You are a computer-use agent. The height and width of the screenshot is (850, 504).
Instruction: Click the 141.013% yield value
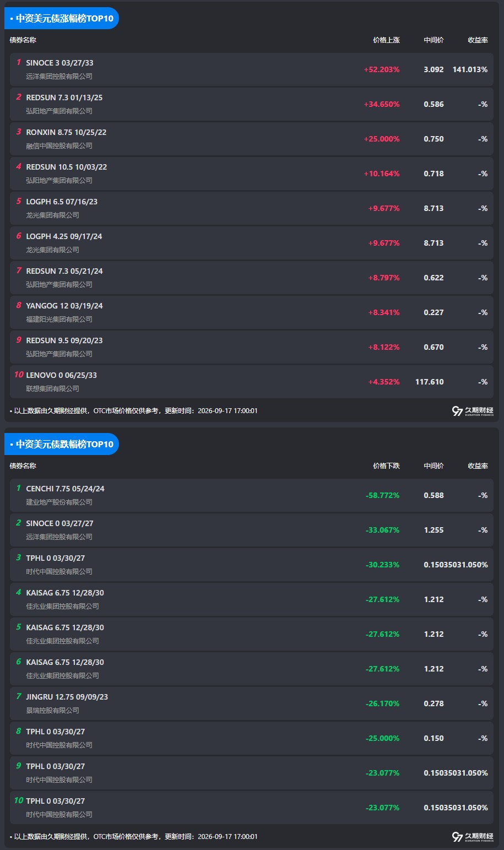point(470,69)
